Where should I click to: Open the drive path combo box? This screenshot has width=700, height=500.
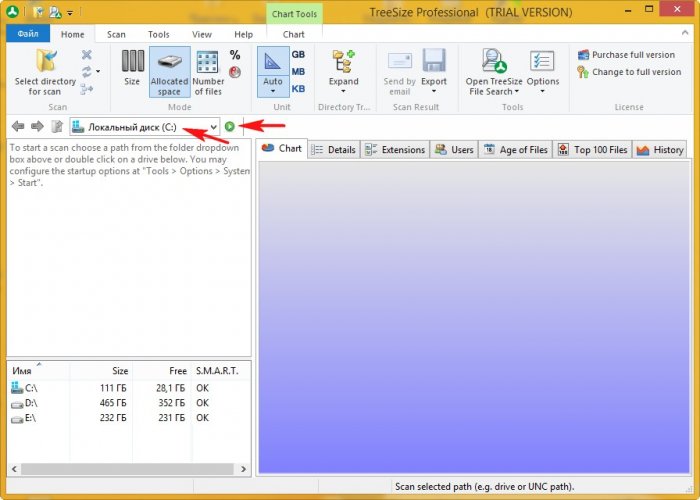(213, 127)
